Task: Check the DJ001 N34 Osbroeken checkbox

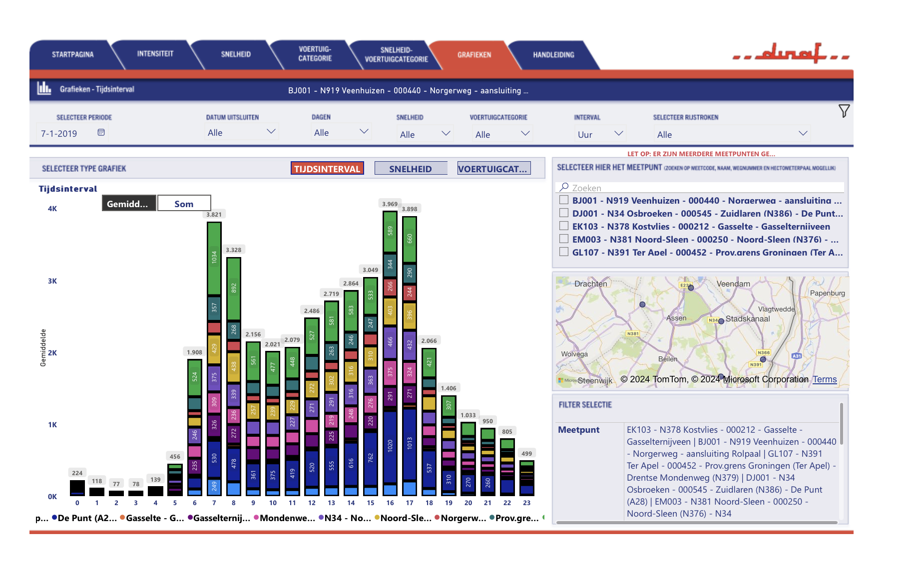Action: (x=564, y=213)
